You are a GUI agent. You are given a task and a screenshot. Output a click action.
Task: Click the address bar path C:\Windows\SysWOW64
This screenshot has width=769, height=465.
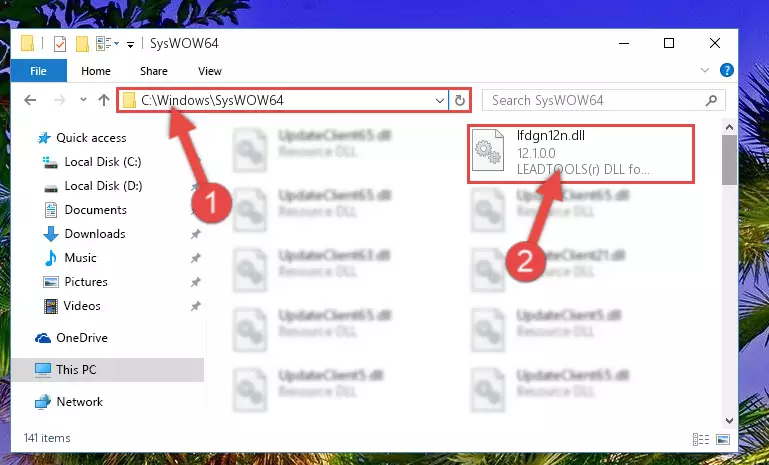pyautogui.click(x=212, y=100)
